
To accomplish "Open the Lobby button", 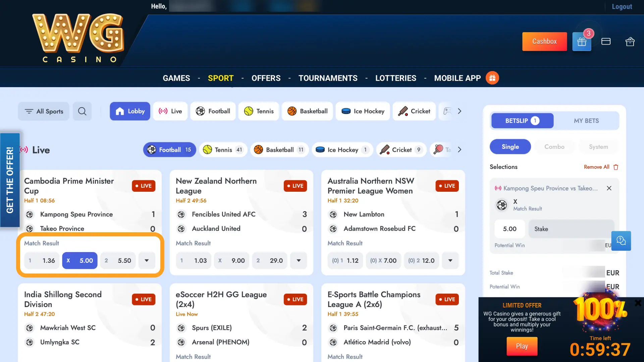I will tap(130, 111).
